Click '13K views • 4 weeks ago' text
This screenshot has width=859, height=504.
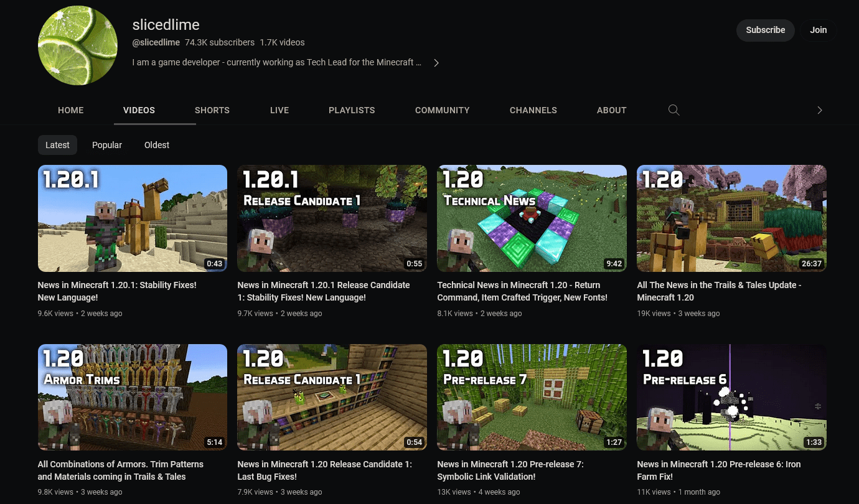pos(479,492)
